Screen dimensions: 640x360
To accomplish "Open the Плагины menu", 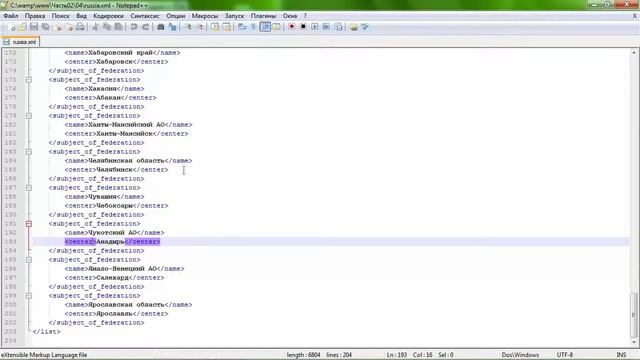I will point(263,16).
